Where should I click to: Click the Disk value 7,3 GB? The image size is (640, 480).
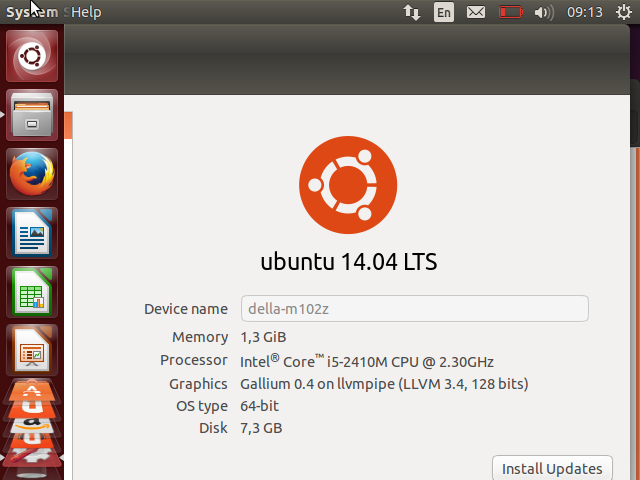pos(261,428)
